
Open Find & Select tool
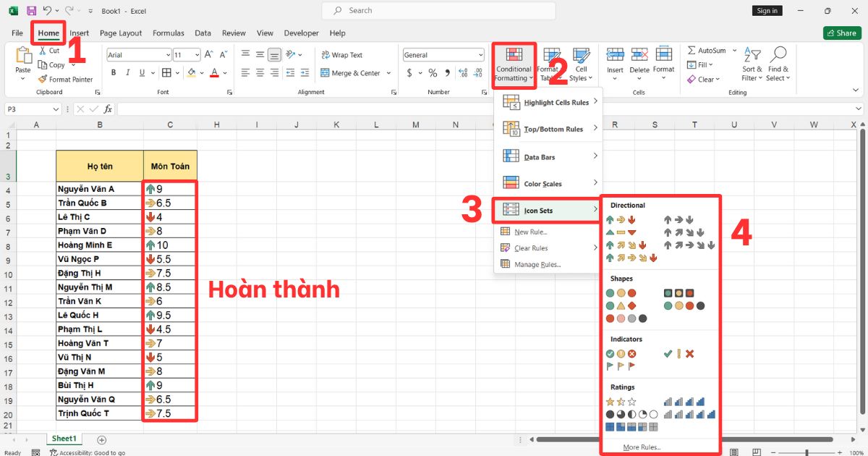tap(778, 64)
